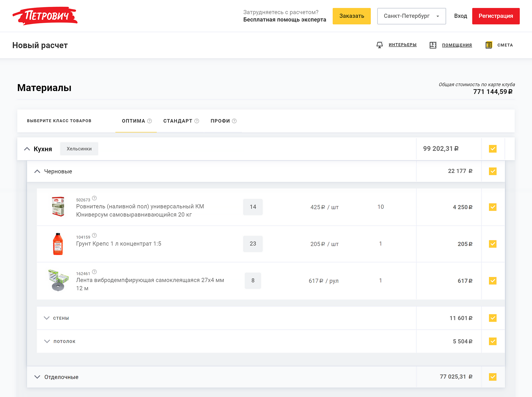The height and width of the screenshot is (397, 532).
Task: Click alternatives count 14 for Ровнитель
Action: click(x=253, y=207)
